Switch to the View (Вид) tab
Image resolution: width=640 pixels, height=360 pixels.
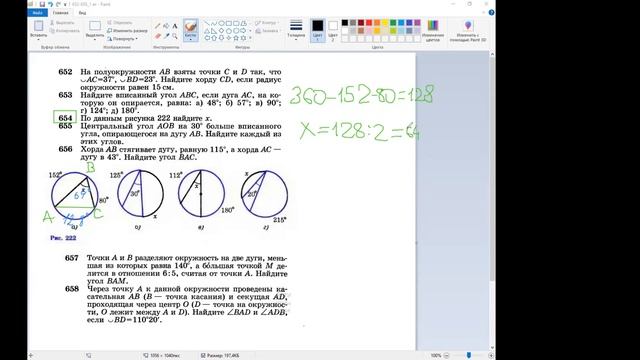click(82, 13)
